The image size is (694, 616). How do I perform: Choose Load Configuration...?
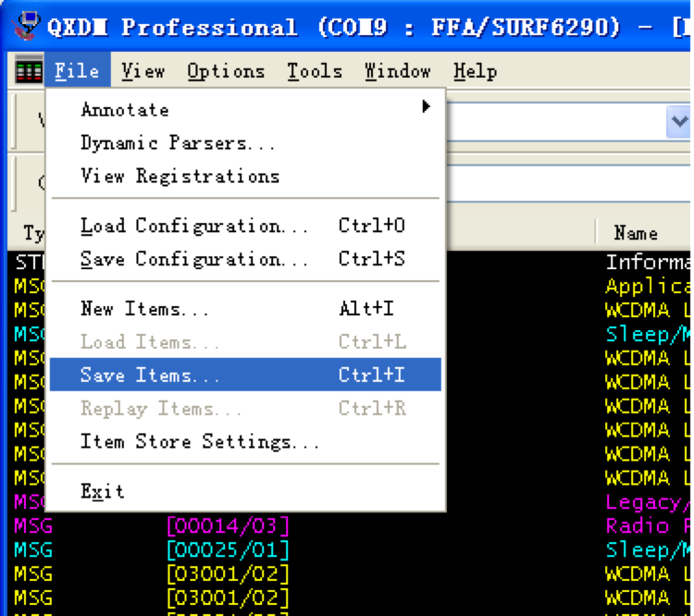tap(245, 226)
